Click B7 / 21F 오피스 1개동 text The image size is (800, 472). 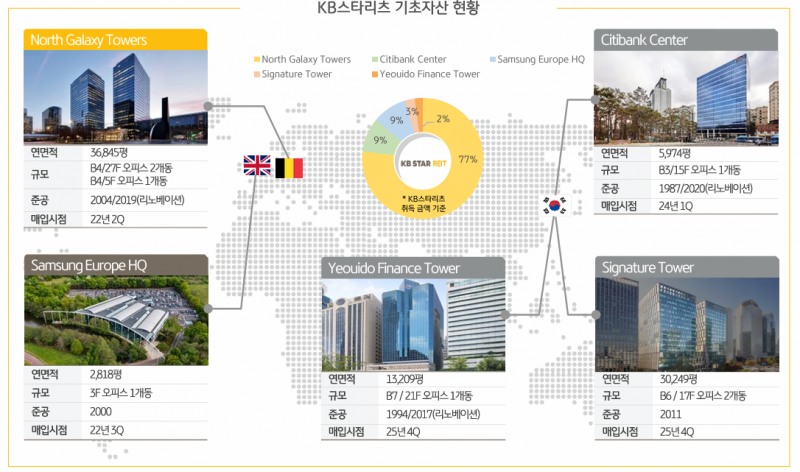pyautogui.click(x=429, y=395)
